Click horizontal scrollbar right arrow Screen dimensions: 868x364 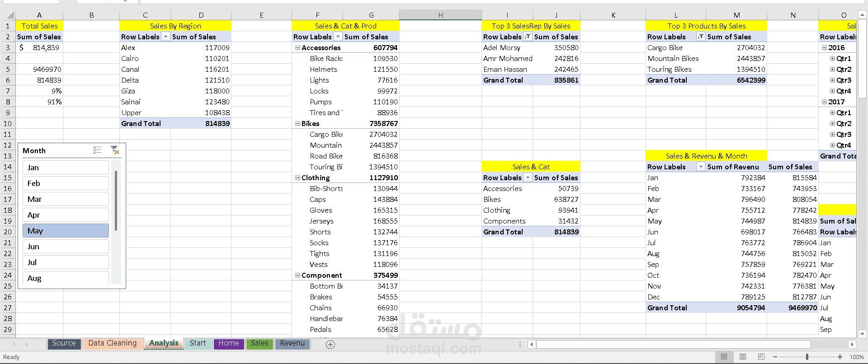click(852, 344)
